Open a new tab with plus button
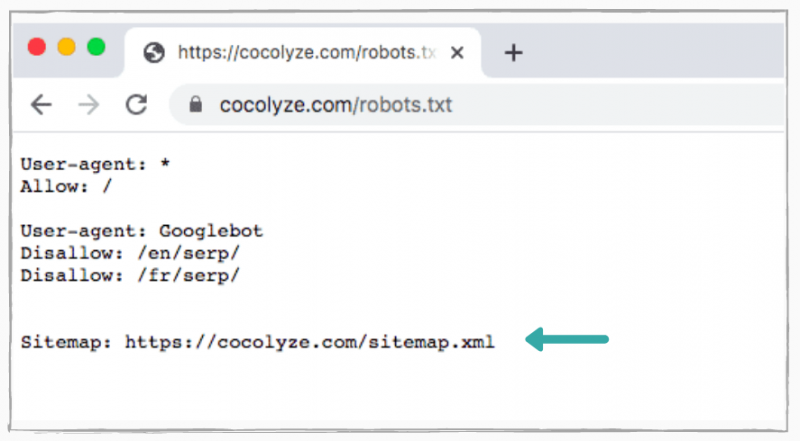Screen dimensions: 800x441 click(x=513, y=53)
